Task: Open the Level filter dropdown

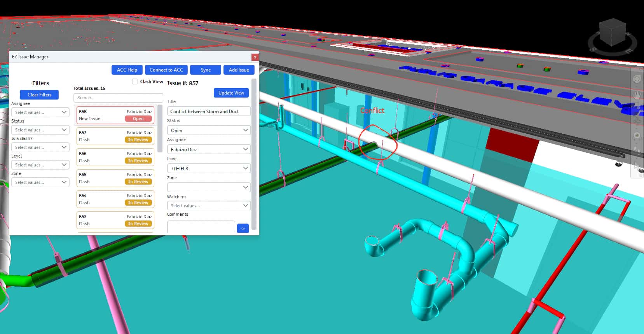Action: coord(40,165)
